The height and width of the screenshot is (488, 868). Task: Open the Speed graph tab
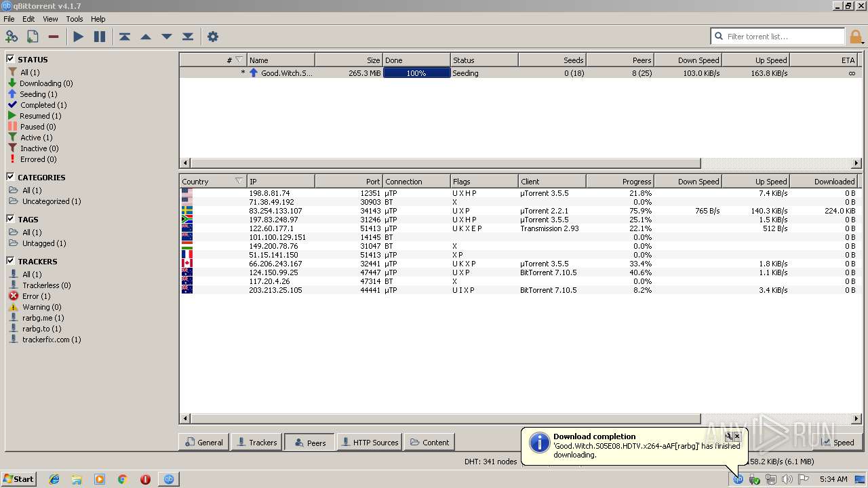(x=837, y=443)
